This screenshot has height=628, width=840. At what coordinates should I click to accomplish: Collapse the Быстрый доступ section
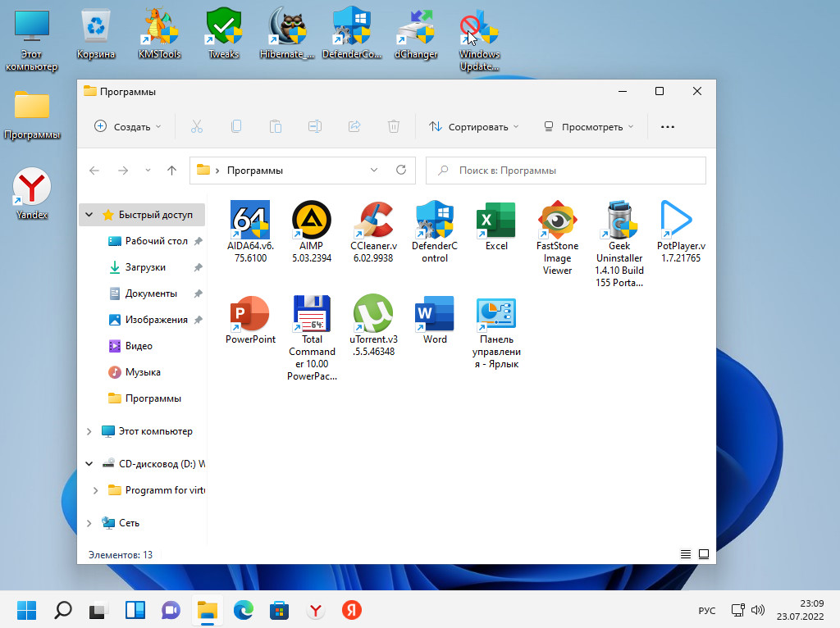click(x=89, y=215)
